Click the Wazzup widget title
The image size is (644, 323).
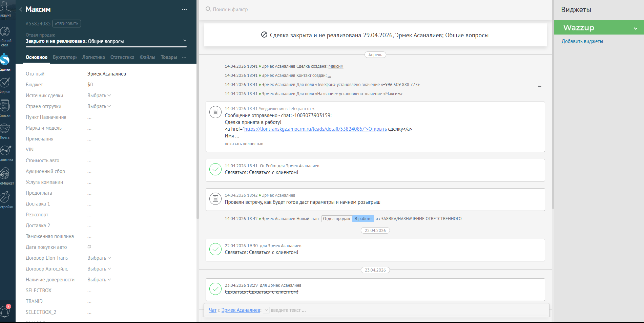coord(579,28)
